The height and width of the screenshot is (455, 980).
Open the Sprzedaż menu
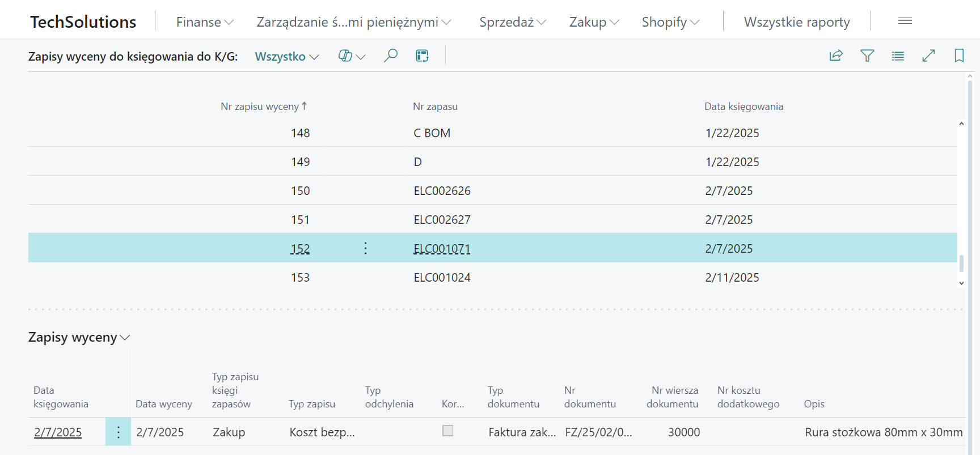512,22
